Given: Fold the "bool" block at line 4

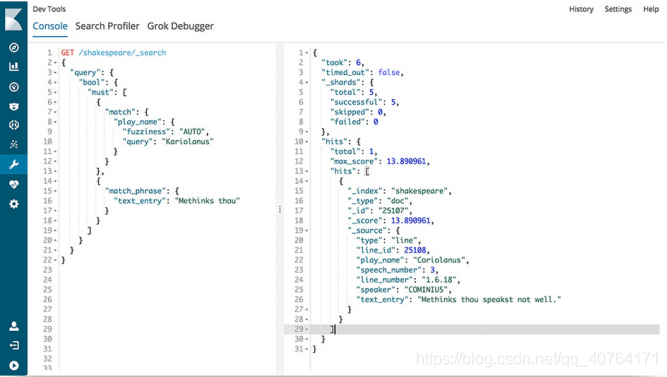Looking at the screenshot, I should (x=55, y=83).
